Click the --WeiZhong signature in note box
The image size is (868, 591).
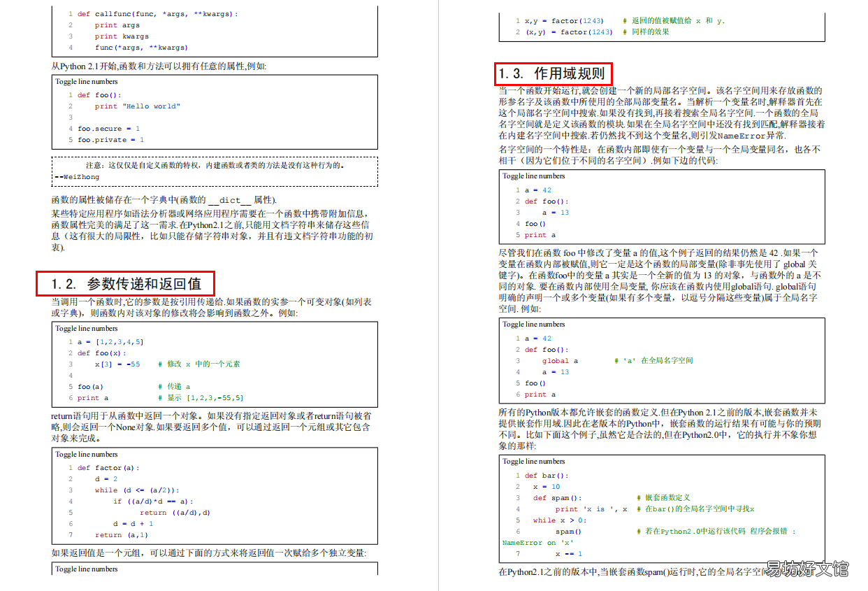click(76, 177)
